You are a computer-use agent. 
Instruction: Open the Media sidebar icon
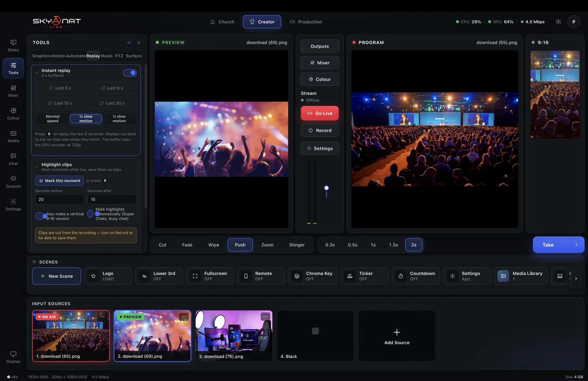[13, 136]
